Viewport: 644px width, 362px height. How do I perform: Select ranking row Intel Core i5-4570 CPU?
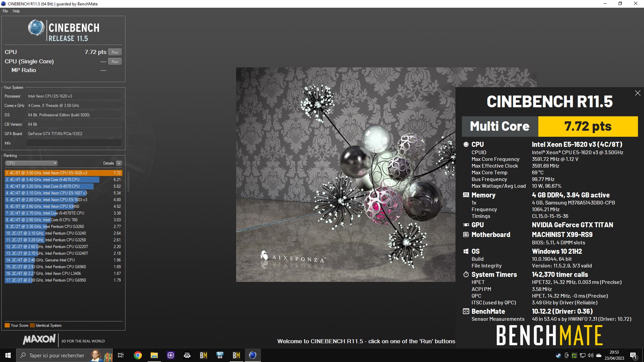pos(63,186)
